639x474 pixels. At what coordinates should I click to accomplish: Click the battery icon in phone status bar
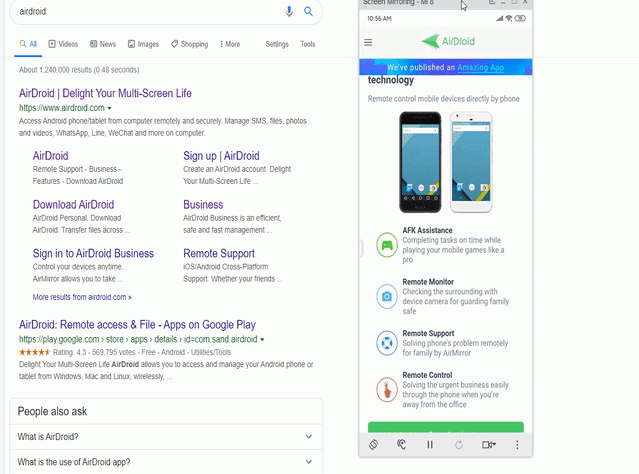tap(520, 18)
